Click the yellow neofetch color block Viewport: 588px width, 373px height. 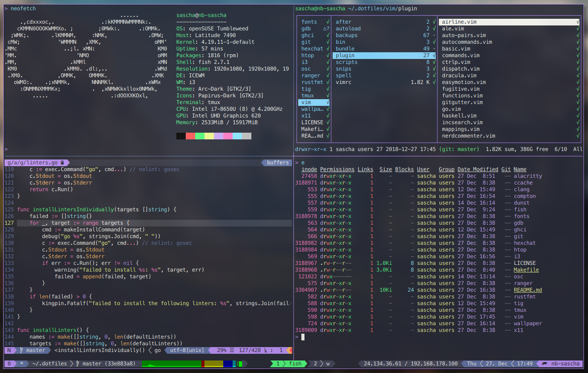pos(209,136)
